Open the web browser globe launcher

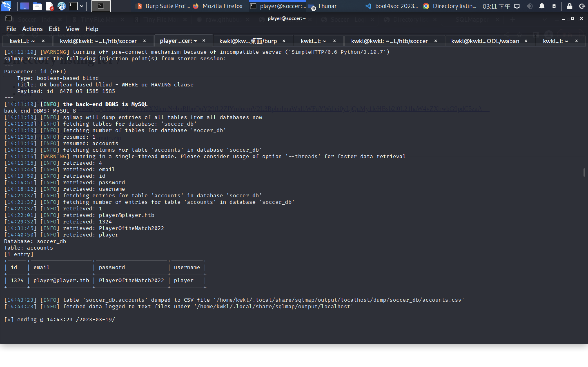click(x=61, y=6)
